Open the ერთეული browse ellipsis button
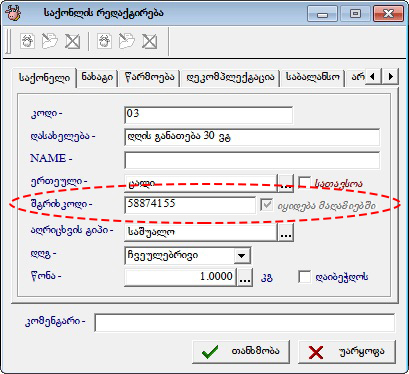 (x=286, y=184)
